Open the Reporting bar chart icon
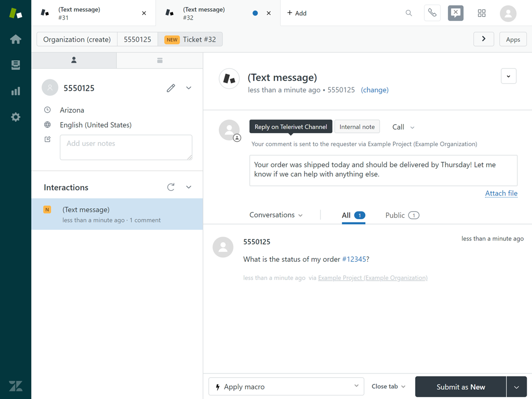532x399 pixels. pos(16,91)
